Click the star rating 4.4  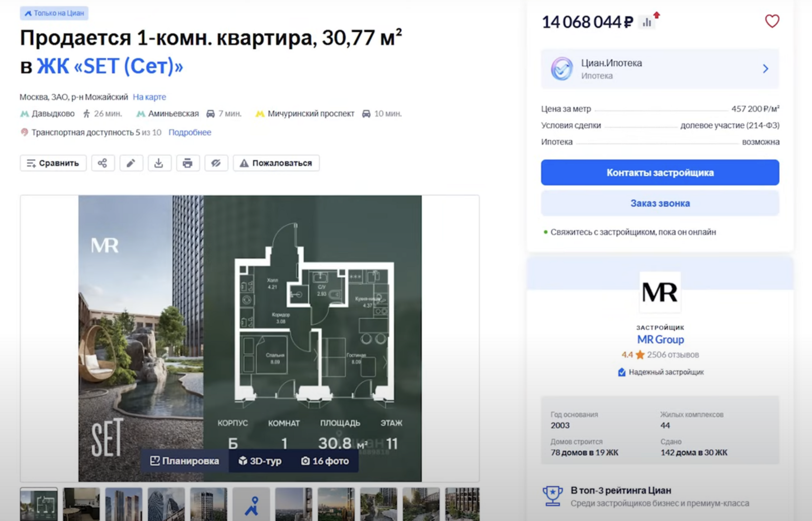coord(633,355)
